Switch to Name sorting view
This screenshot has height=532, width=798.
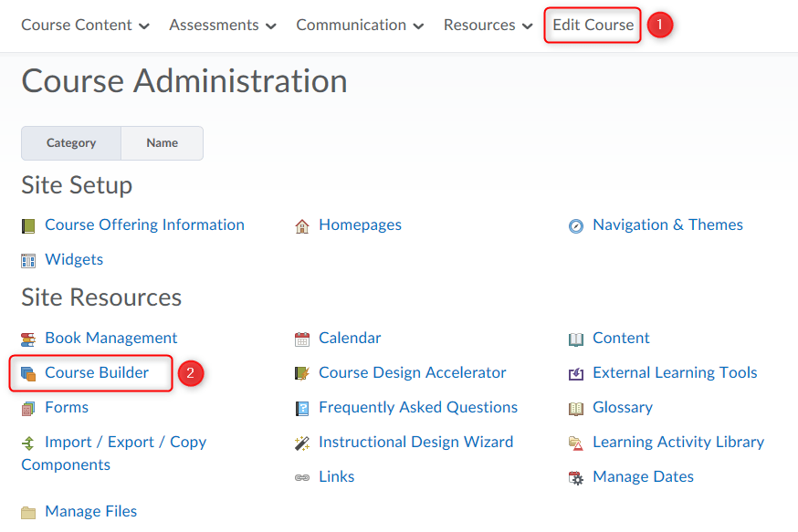point(163,143)
